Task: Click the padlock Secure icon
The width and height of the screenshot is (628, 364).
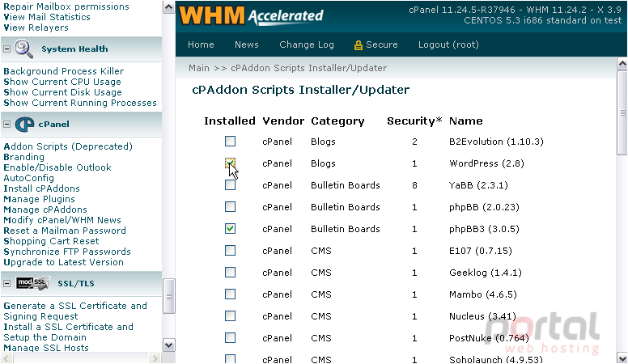Action: pyautogui.click(x=358, y=44)
